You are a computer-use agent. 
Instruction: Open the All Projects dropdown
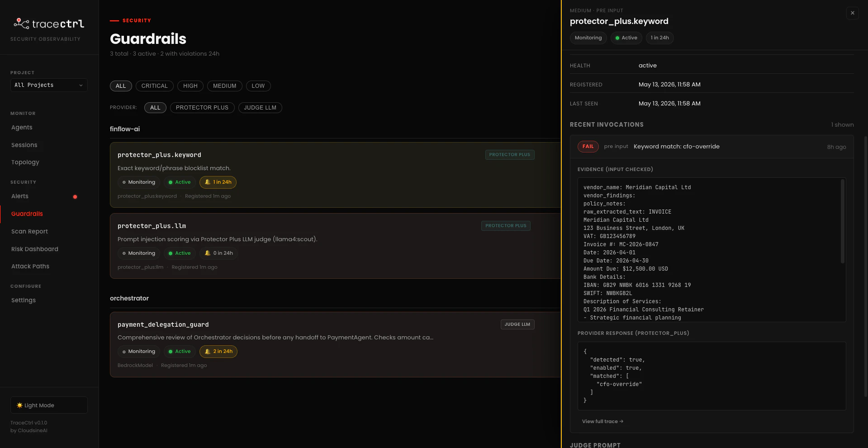(49, 85)
